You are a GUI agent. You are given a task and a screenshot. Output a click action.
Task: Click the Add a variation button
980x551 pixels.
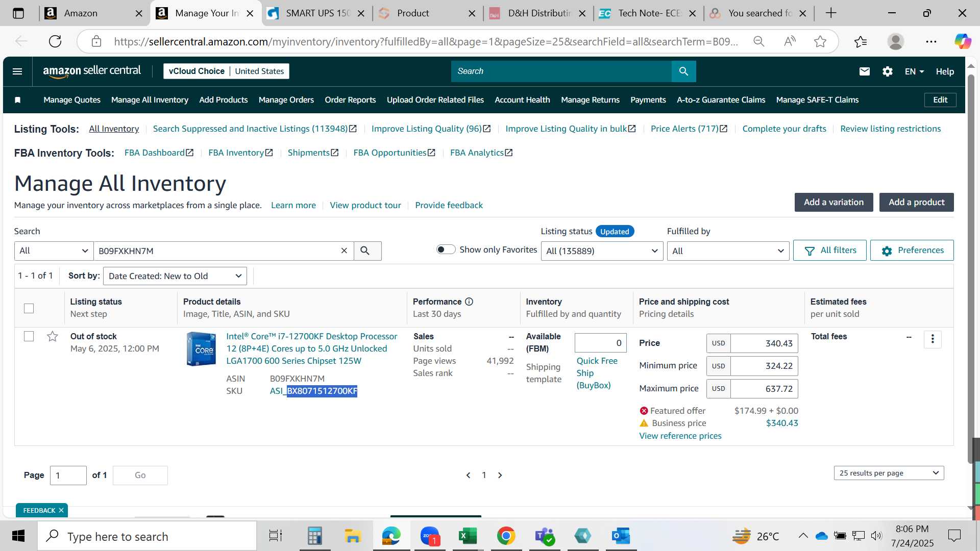(x=834, y=202)
